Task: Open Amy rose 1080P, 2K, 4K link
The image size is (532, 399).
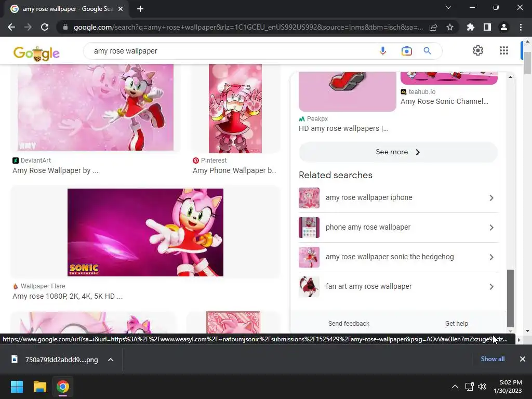Action: [x=68, y=296]
